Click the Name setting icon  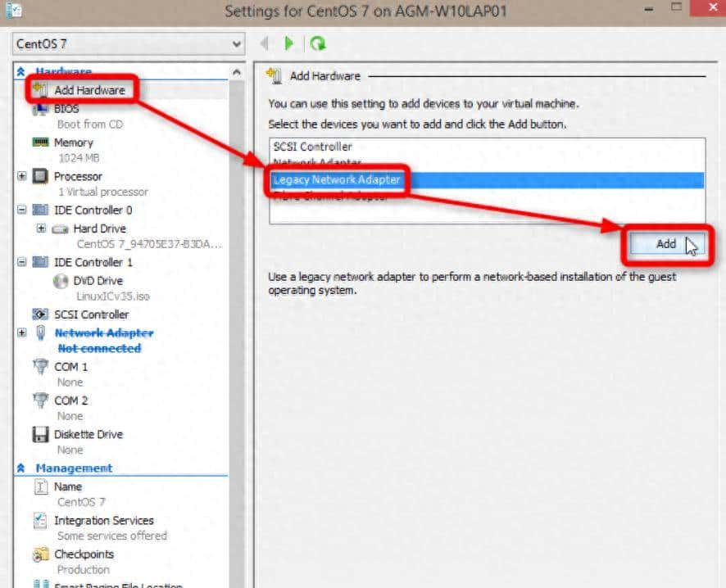pos(41,486)
